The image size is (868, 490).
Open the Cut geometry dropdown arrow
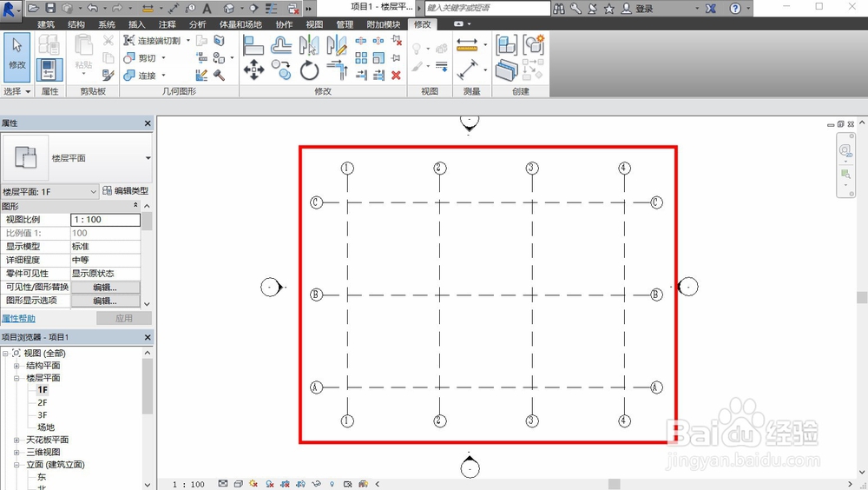click(x=163, y=58)
